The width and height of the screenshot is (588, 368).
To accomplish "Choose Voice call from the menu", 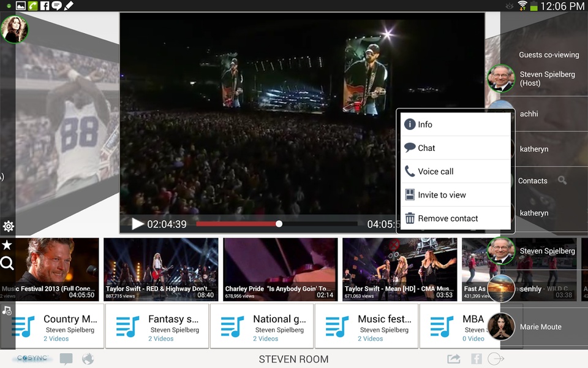I will 456,171.
